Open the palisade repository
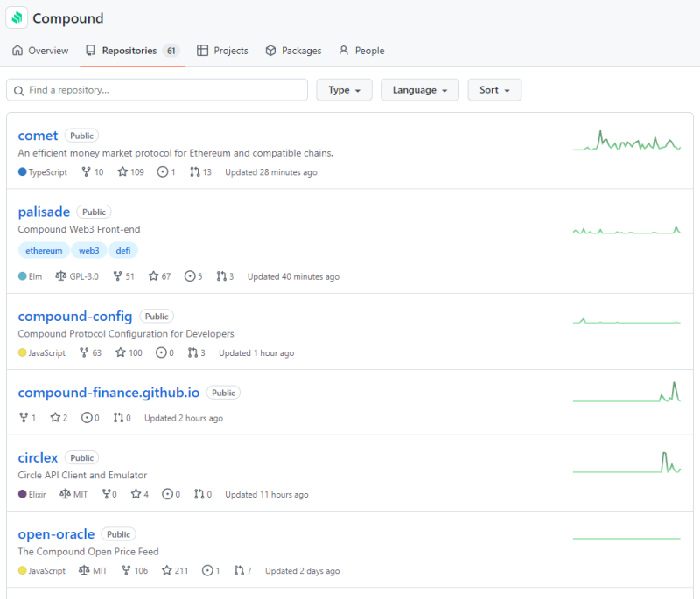Screen dimensions: 700x599 44,212
